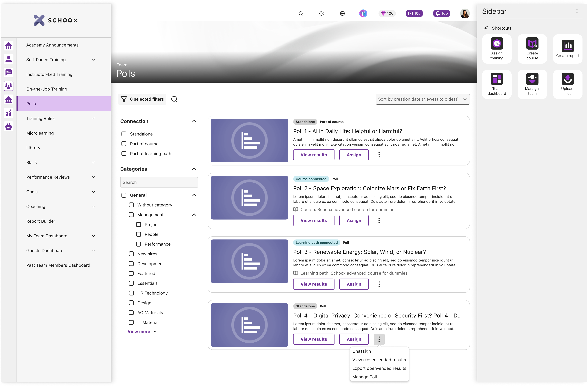
Task: Collapse the Categories filter section
Action: click(x=194, y=169)
